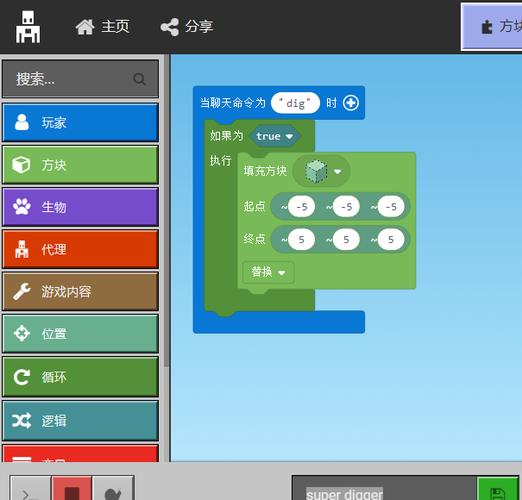Select the 填充方块 fill block

265,171
